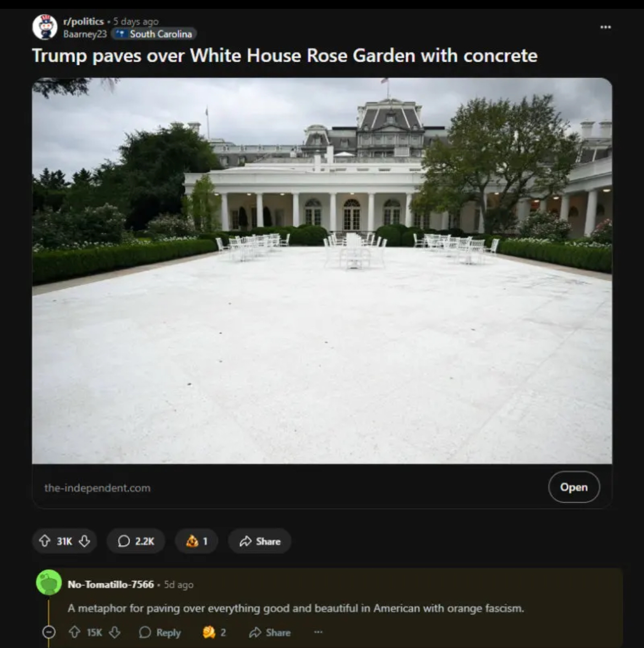This screenshot has height=648, width=644.
Task: Open the r/politics subreddit link
Action: point(83,21)
